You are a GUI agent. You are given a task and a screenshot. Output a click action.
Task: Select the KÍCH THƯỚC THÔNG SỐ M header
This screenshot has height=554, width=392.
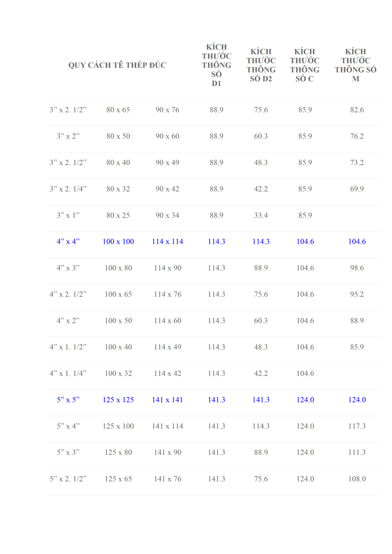pos(356,65)
